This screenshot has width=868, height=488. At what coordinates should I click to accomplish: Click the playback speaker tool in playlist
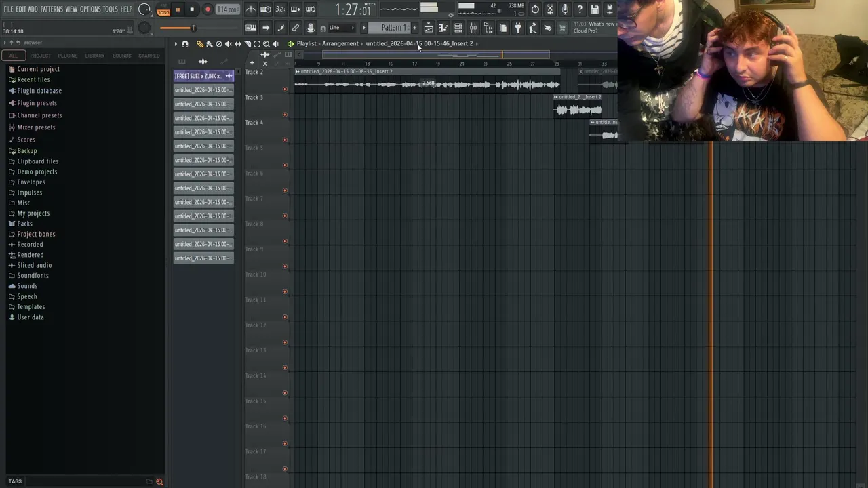pos(275,44)
